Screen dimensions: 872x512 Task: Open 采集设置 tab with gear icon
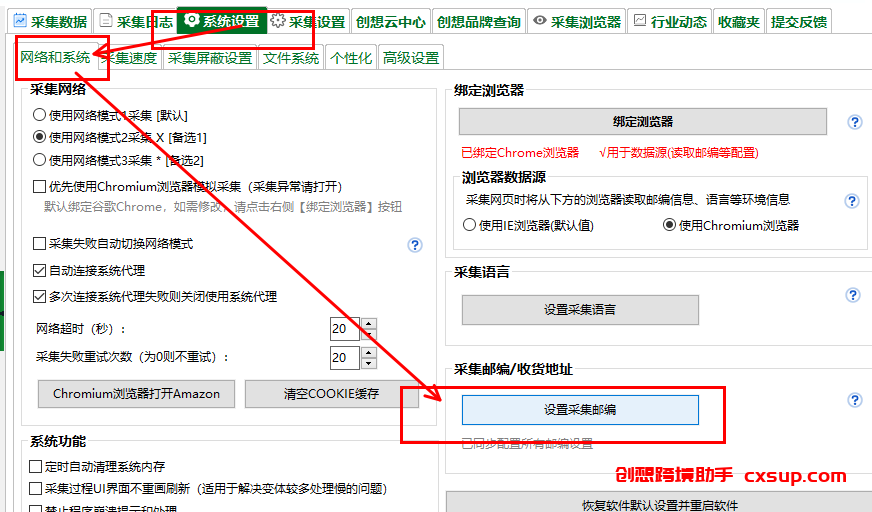pos(308,22)
